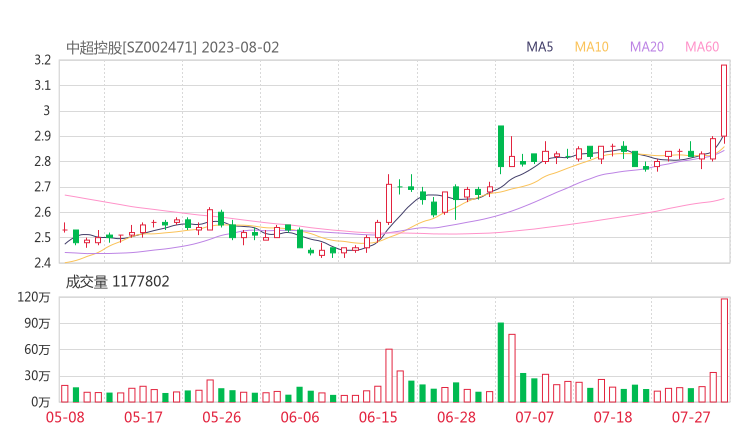Click the MA60 legend label
The width and height of the screenshot is (740, 440).
point(702,47)
